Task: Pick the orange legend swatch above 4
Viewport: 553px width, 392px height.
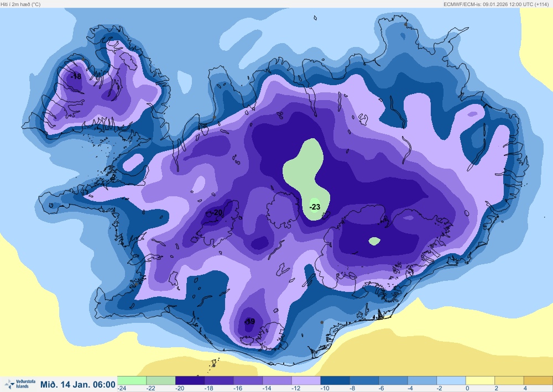Action: tap(538, 380)
